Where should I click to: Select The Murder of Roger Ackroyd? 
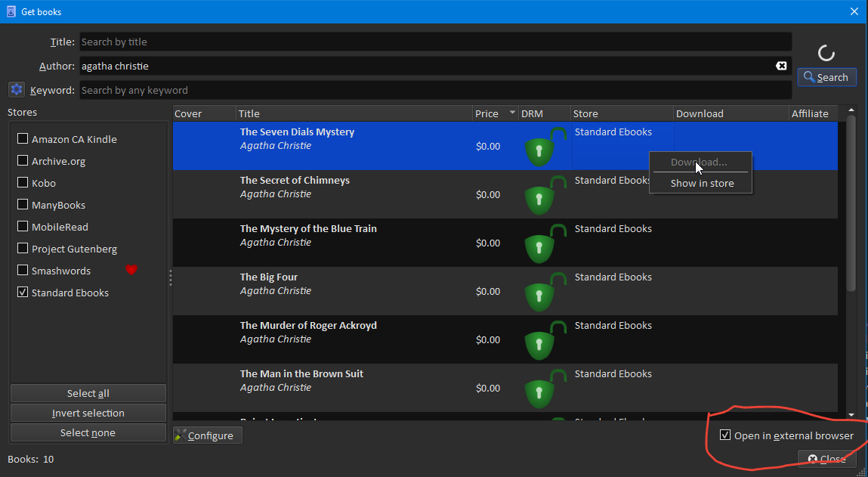click(505, 339)
